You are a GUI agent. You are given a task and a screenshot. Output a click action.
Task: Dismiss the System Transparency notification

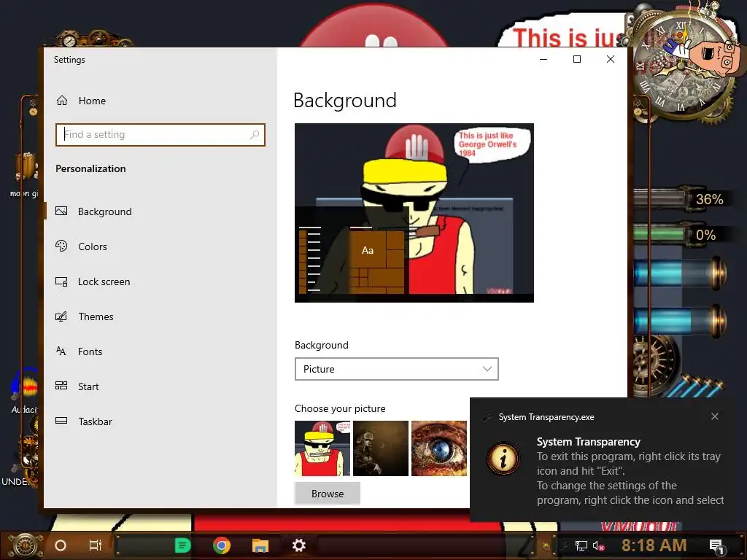coord(715,416)
